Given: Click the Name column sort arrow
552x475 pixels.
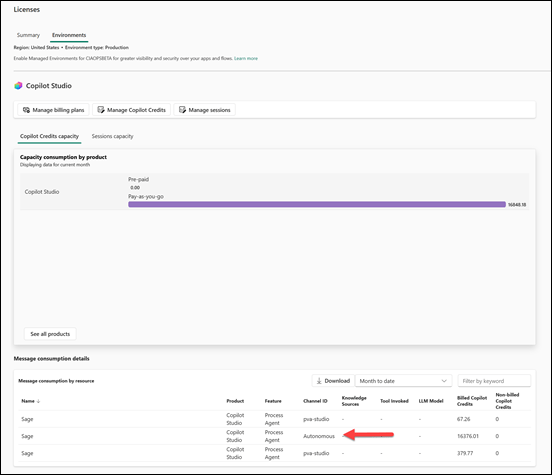Looking at the screenshot, I should [x=38, y=401].
